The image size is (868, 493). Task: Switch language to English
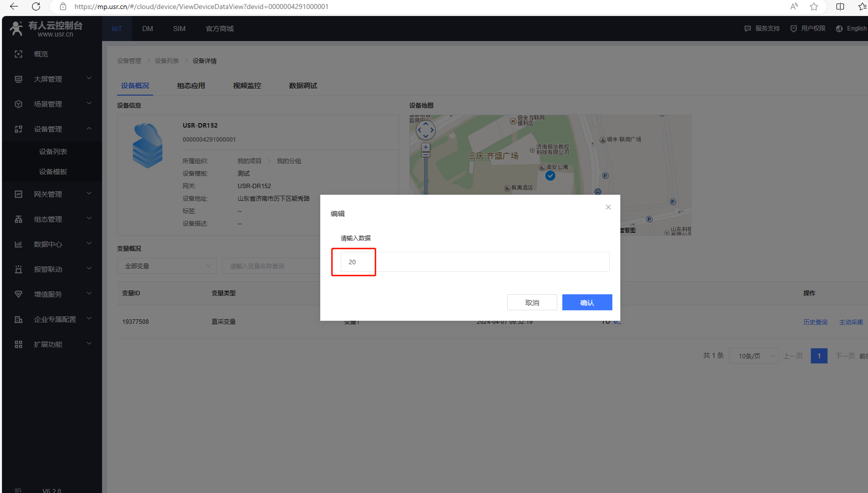point(851,29)
